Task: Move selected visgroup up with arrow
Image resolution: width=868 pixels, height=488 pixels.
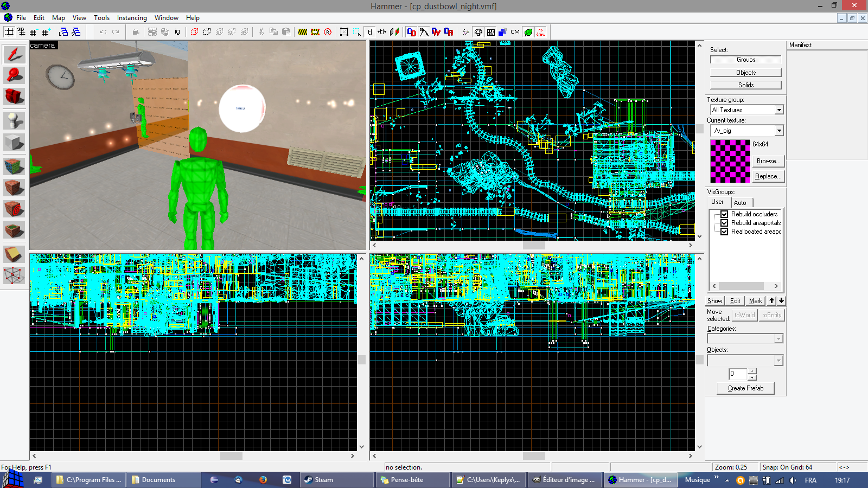Action: point(771,301)
